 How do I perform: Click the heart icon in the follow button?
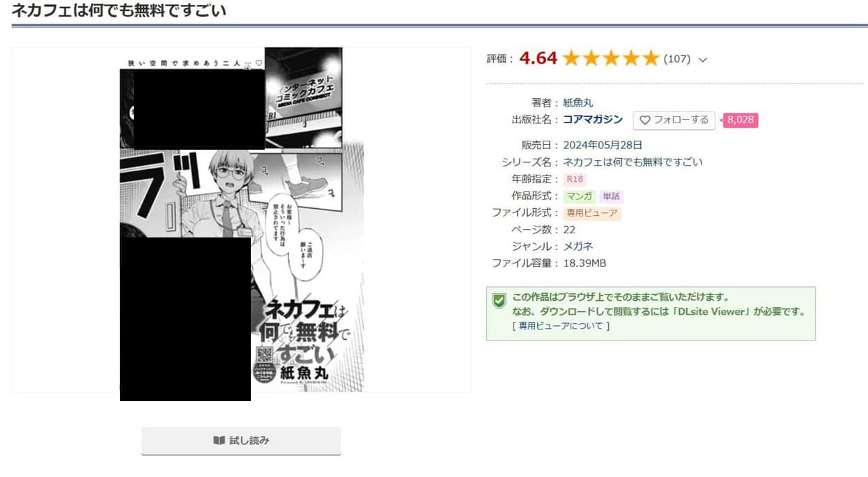pos(644,120)
